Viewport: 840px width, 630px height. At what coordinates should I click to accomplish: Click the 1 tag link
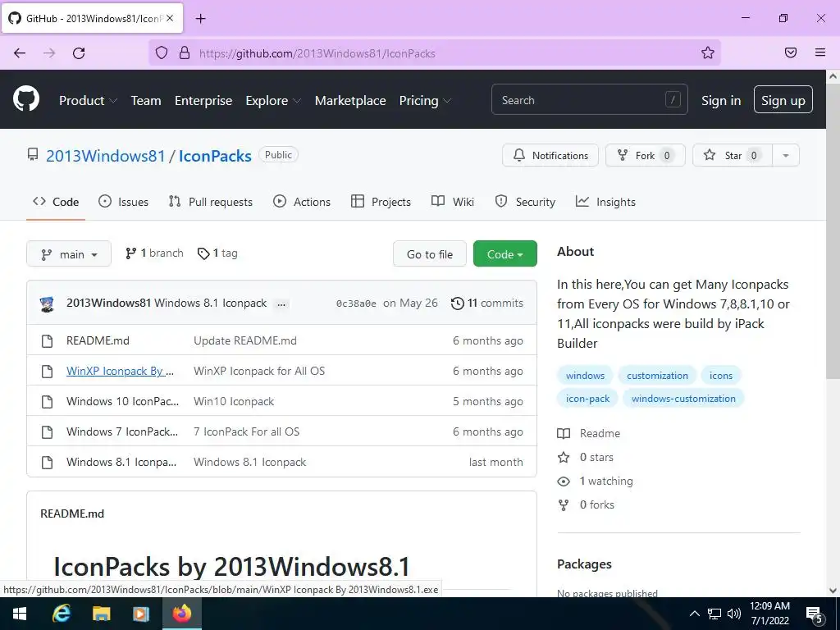[217, 253]
